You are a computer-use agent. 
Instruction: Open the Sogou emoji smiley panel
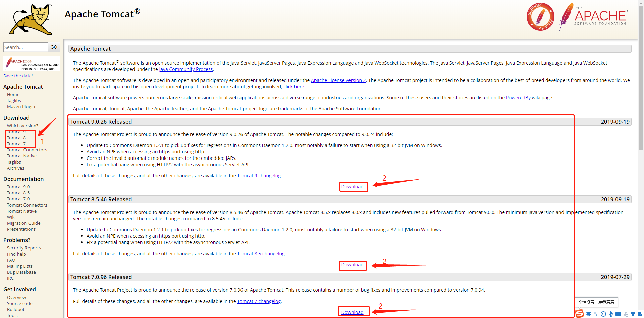(603, 314)
